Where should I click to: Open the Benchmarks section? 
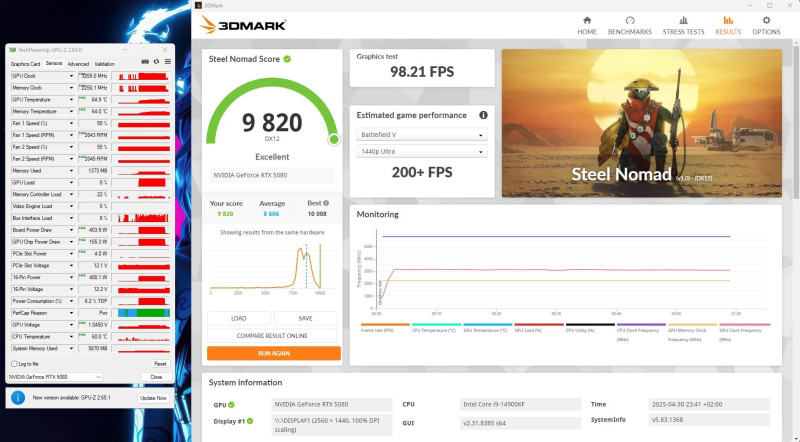coord(630,25)
